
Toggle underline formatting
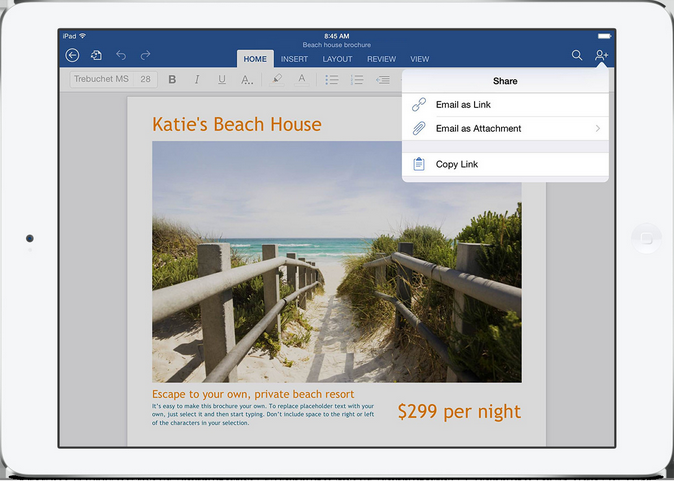[x=221, y=80]
